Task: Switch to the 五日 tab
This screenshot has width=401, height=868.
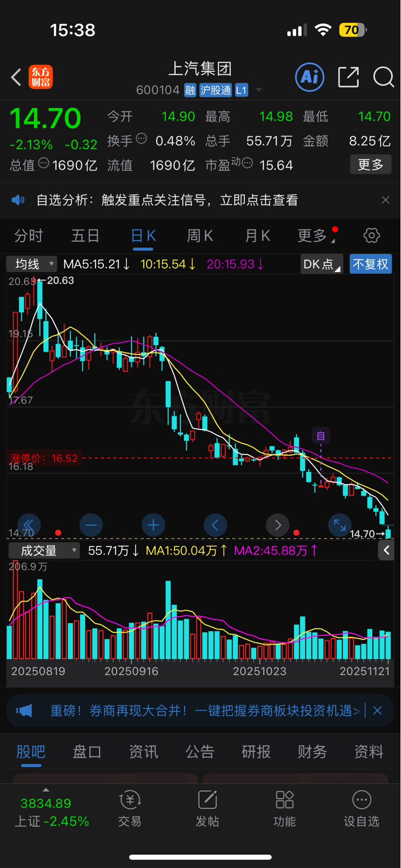Action: click(86, 236)
